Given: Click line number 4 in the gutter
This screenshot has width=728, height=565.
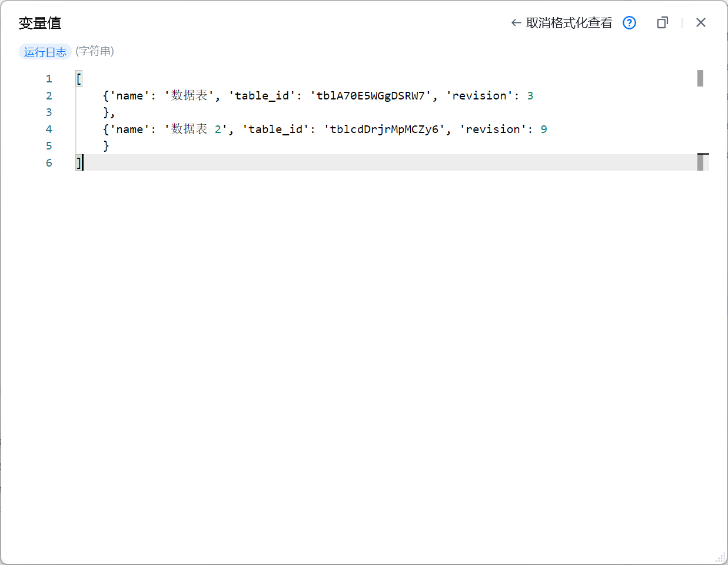Looking at the screenshot, I should pyautogui.click(x=49, y=129).
